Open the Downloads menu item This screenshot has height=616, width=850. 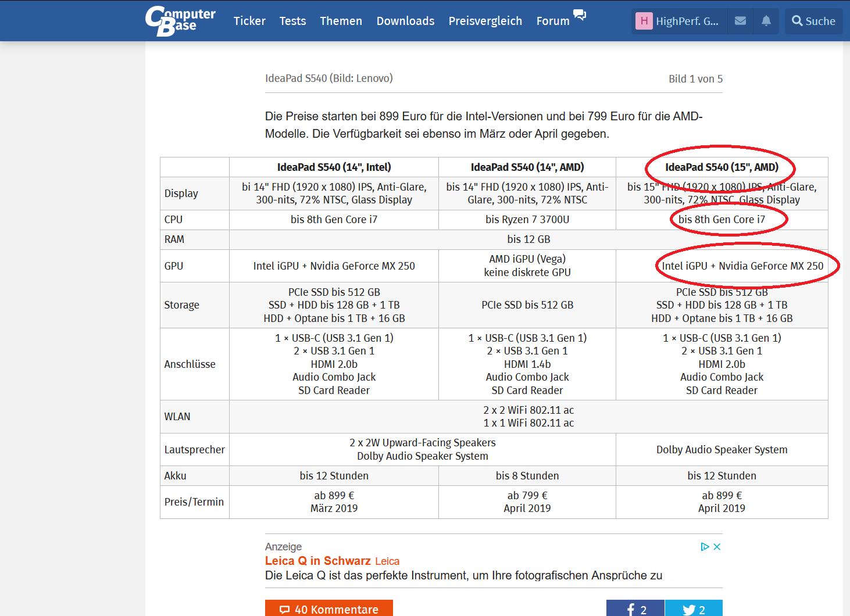coord(405,21)
